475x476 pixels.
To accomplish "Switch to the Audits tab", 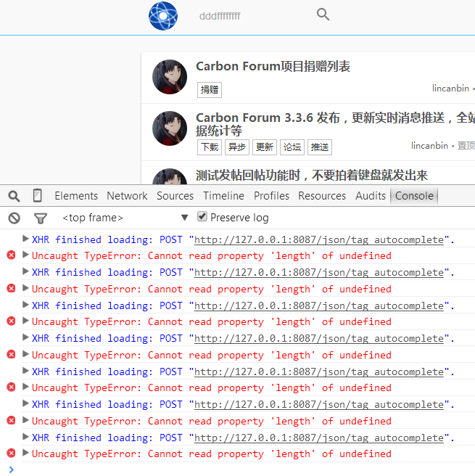I will tap(371, 196).
